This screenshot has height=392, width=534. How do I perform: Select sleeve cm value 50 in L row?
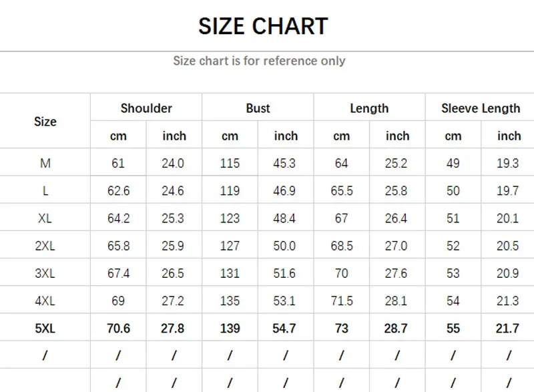[x=453, y=191]
